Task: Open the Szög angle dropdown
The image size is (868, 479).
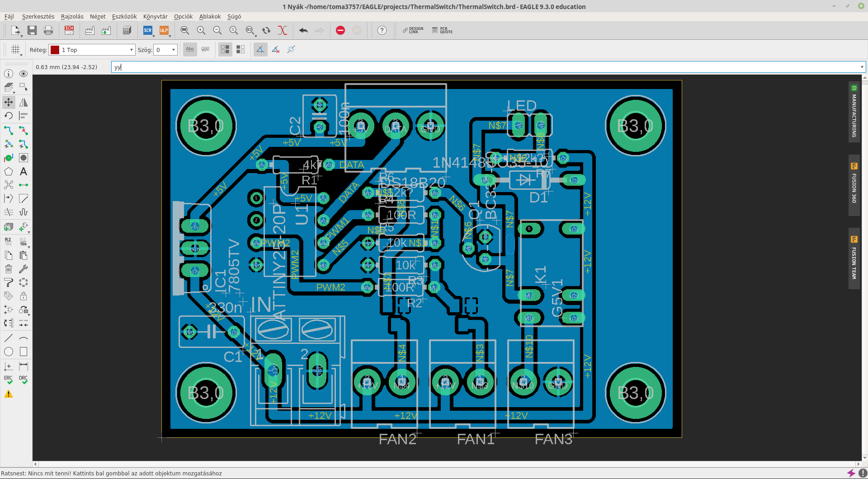Action: tap(165, 50)
